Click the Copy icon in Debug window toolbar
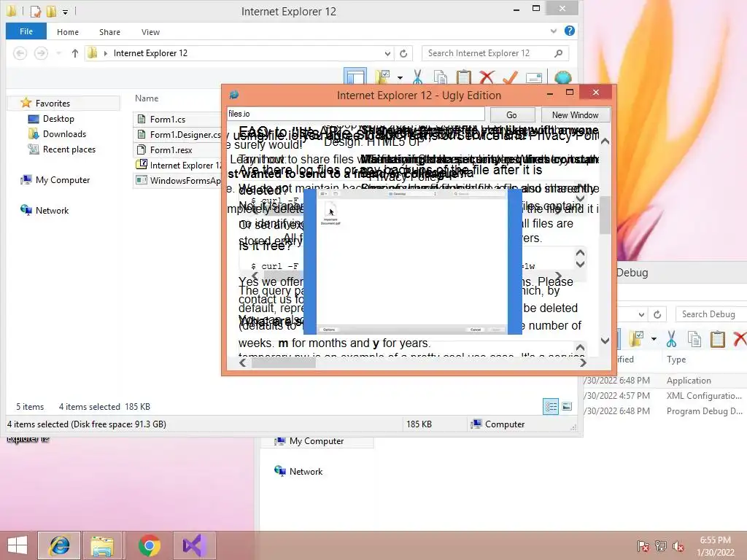The image size is (747, 560). pyautogui.click(x=694, y=339)
